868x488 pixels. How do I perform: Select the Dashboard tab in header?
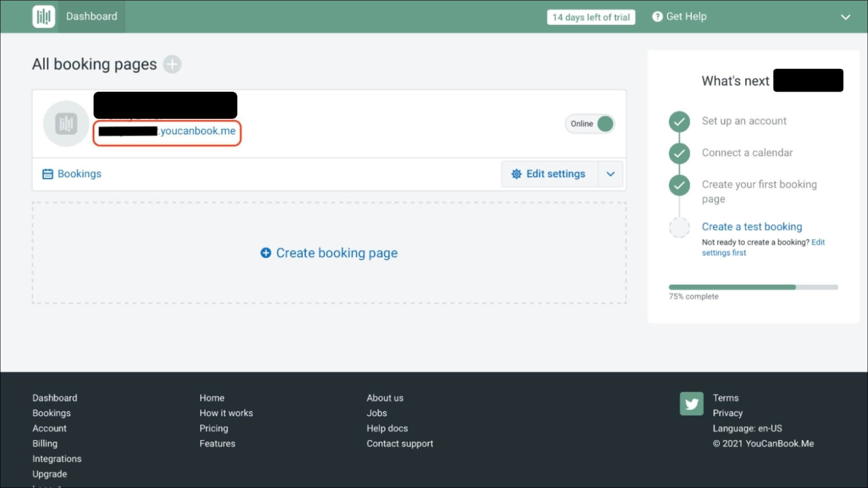click(91, 17)
